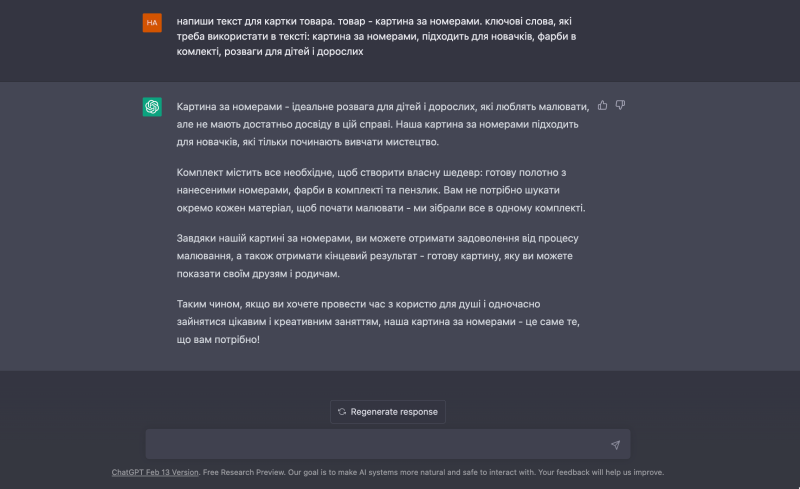Give the response a thumbs down
The width and height of the screenshot is (800, 489).
[x=620, y=104]
